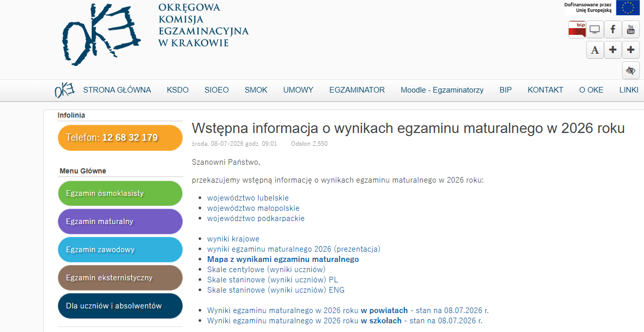Open the województwo lubelskie link

(248, 198)
